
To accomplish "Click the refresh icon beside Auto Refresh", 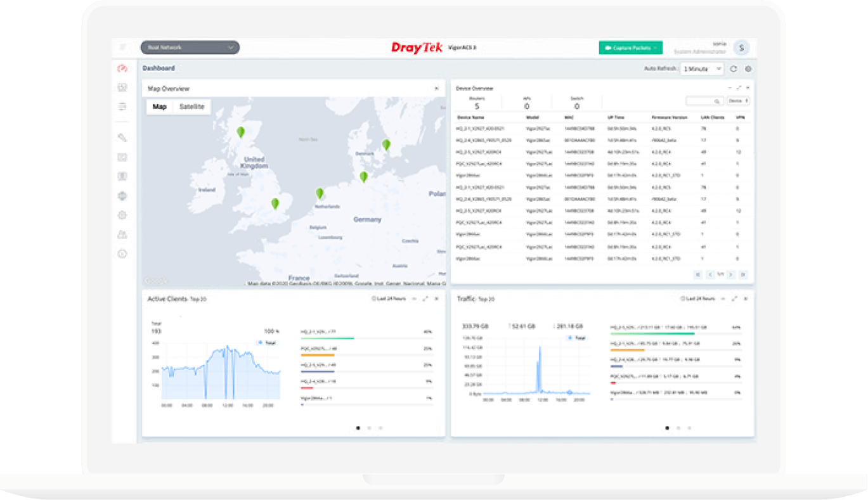I will [x=734, y=69].
